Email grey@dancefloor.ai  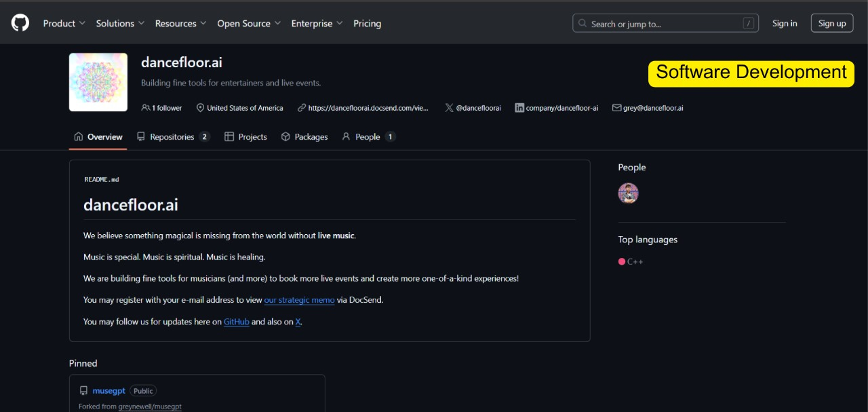point(653,108)
